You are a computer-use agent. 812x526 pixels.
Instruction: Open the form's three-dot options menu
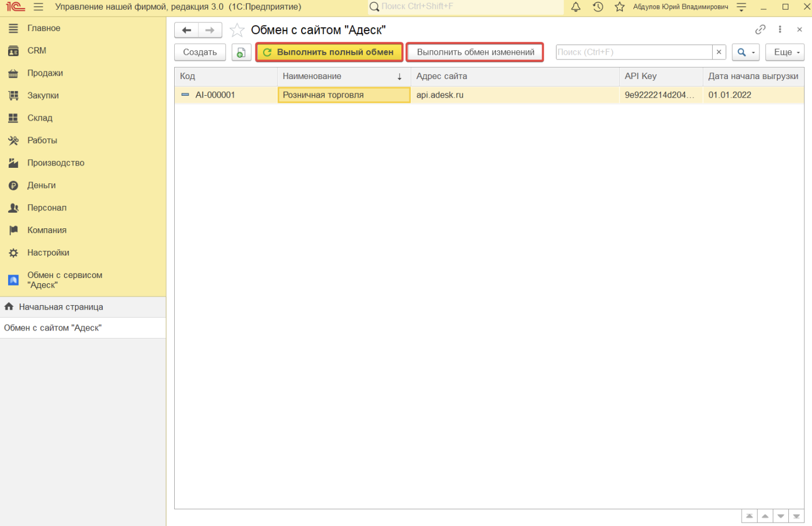(x=780, y=29)
